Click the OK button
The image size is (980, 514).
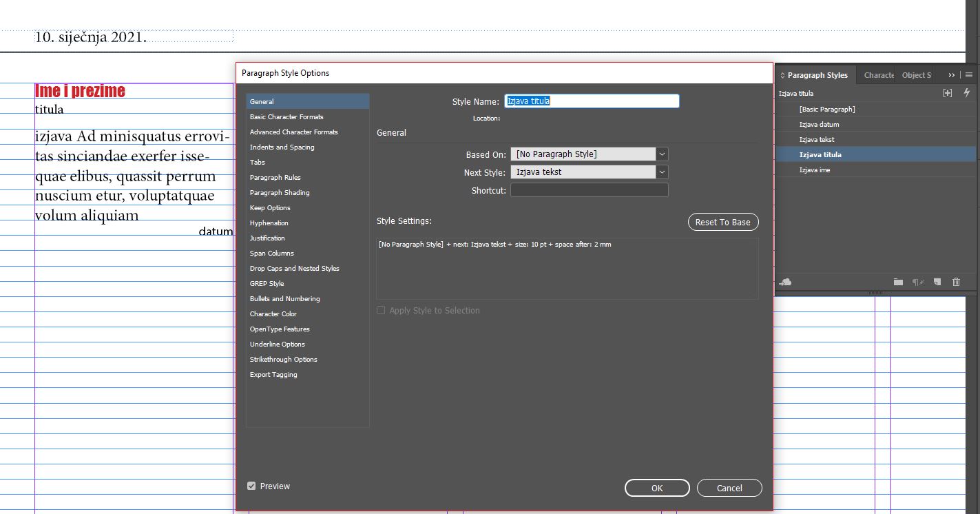click(x=657, y=488)
